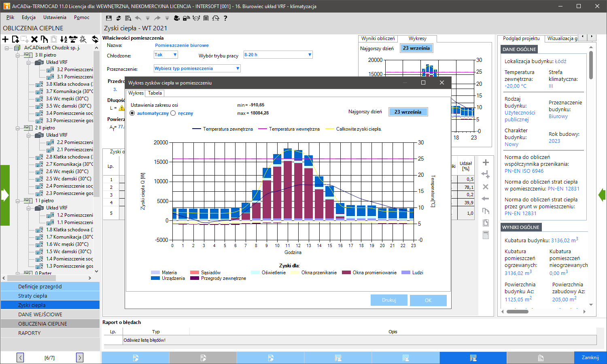Screen dimensions: 607x364
Task: Click the 23 września button in dialog
Action: 408,112
